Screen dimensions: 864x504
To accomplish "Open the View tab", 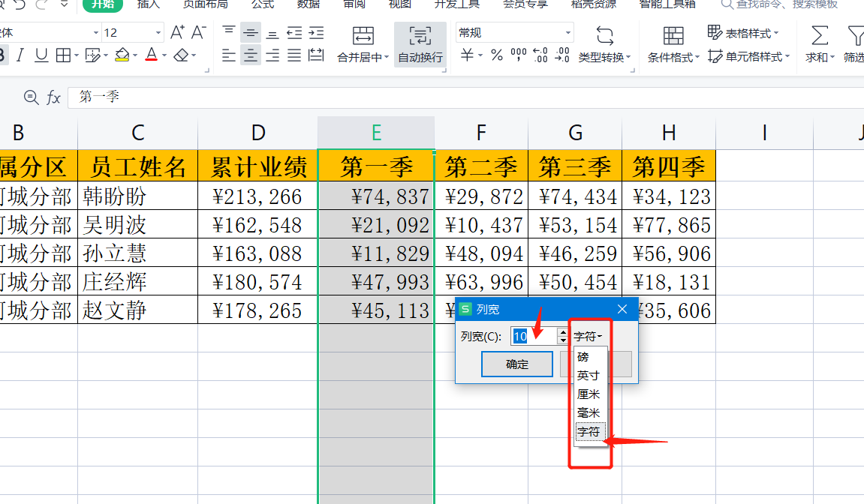I will point(400,4).
